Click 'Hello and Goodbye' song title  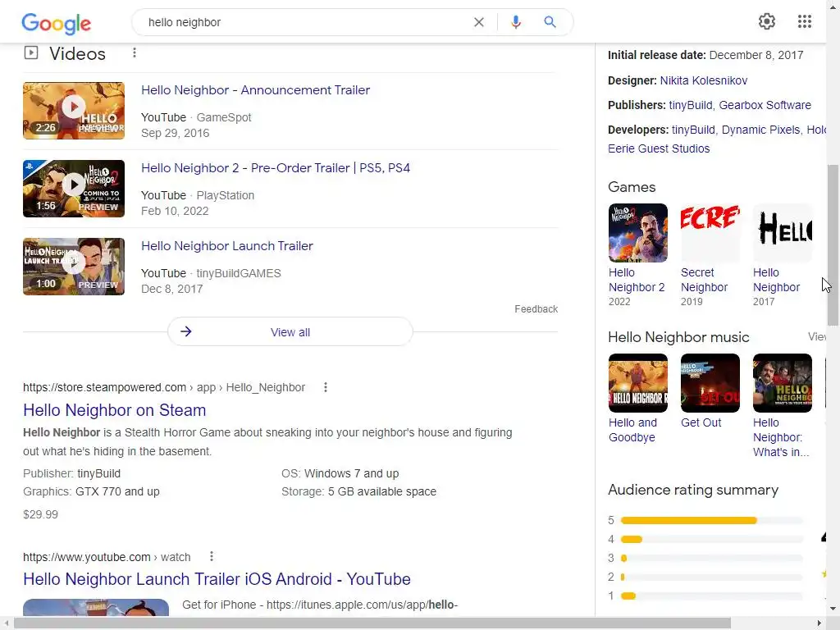[632, 430]
